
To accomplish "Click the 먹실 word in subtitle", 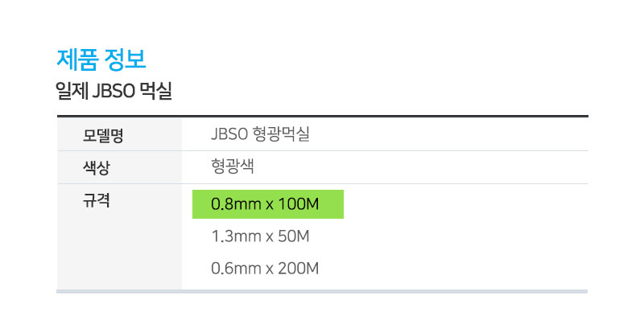I will [156, 92].
